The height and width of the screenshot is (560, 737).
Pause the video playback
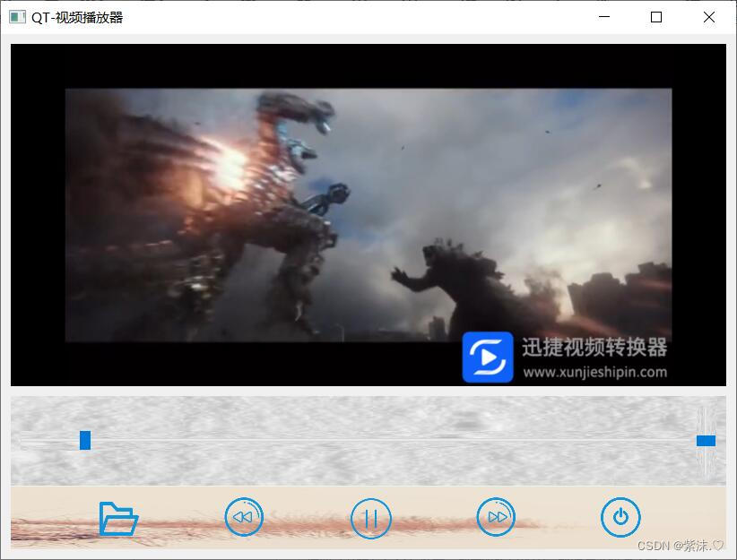[370, 518]
